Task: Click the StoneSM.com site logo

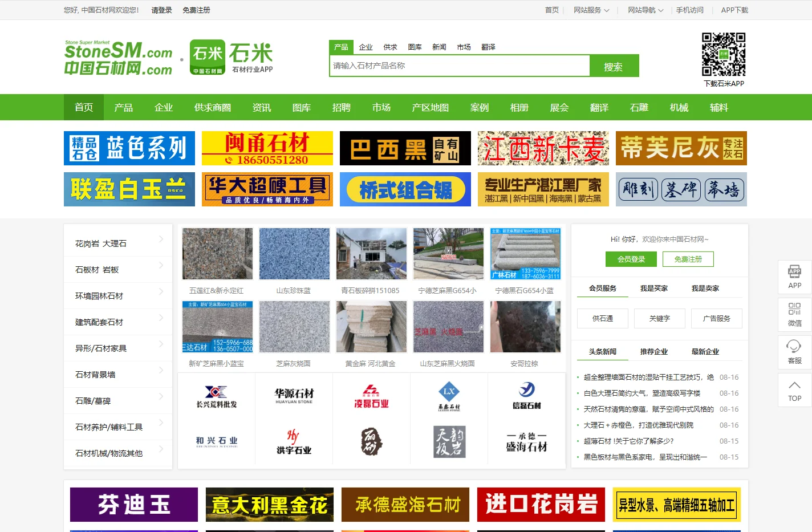Action: [118, 58]
